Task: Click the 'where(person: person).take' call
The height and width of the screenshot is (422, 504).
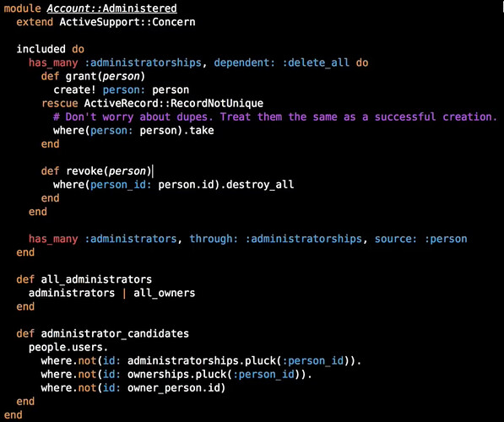Action: (133, 130)
